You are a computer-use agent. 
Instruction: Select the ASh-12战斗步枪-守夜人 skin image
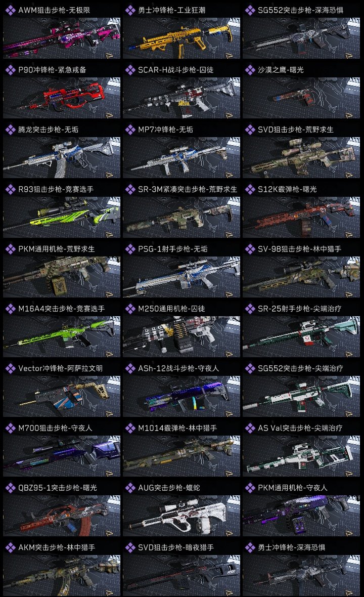[x=181, y=396]
